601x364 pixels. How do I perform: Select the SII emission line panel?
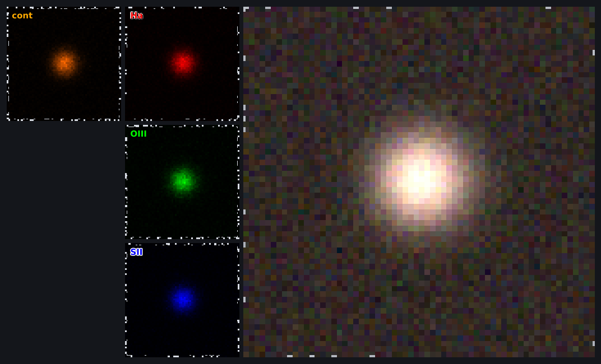coord(182,300)
